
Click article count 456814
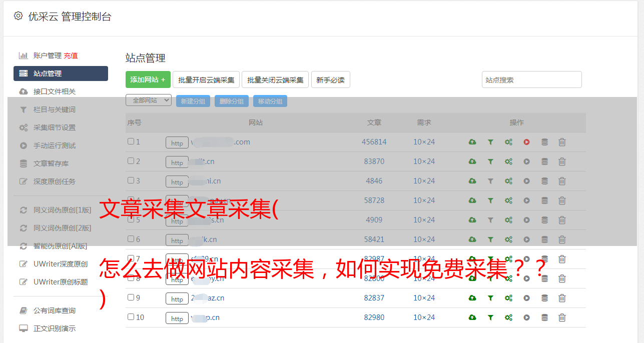[374, 142]
